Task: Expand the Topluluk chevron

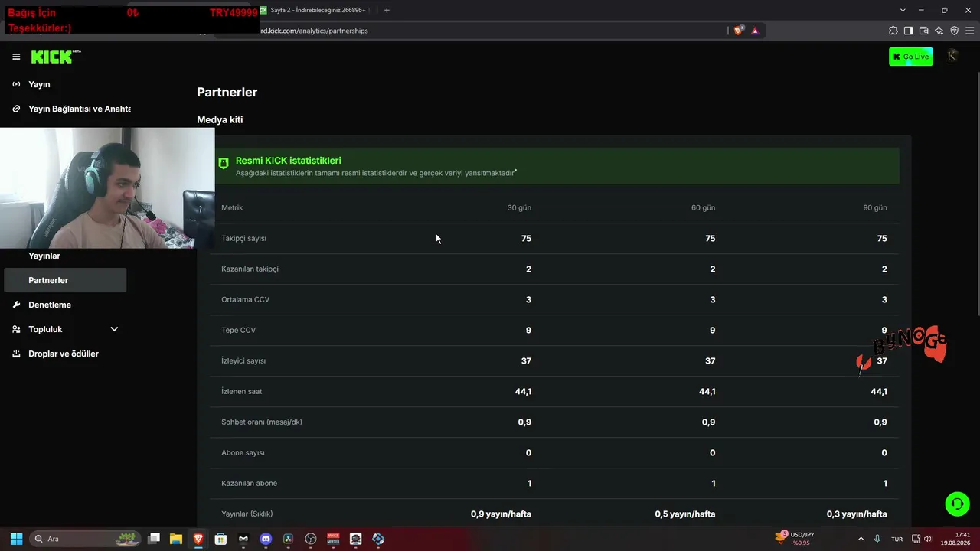Action: (x=114, y=329)
